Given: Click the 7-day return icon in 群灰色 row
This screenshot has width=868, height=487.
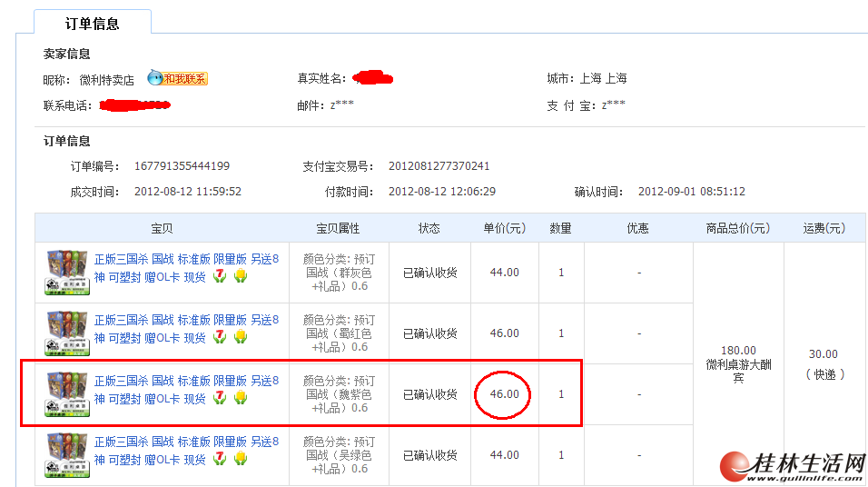Looking at the screenshot, I should 220,276.
